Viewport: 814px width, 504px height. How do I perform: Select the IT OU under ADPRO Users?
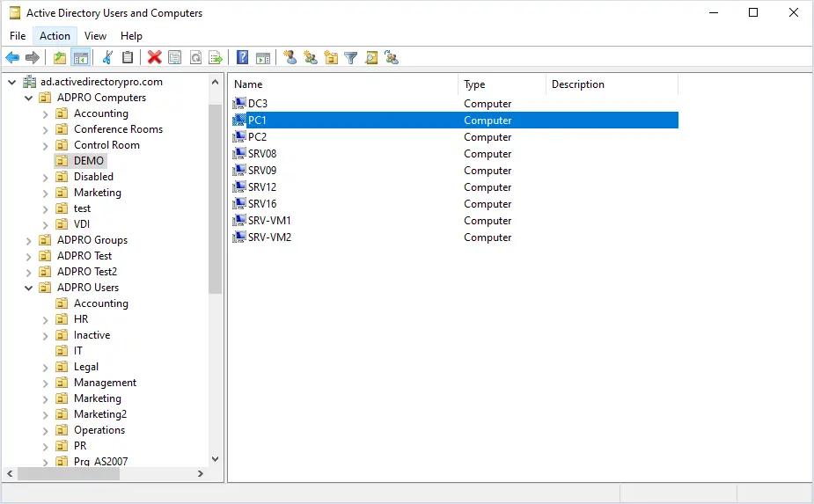click(x=77, y=350)
